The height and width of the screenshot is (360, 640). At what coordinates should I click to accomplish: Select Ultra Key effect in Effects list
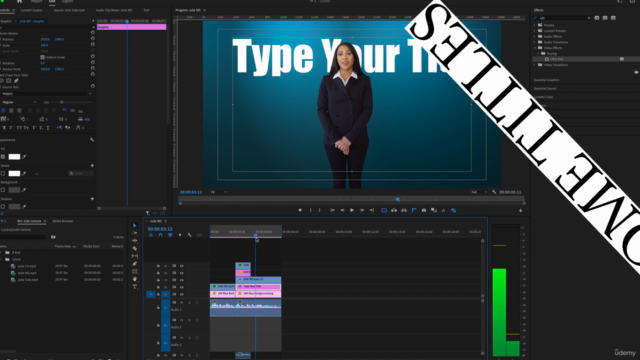pos(556,59)
